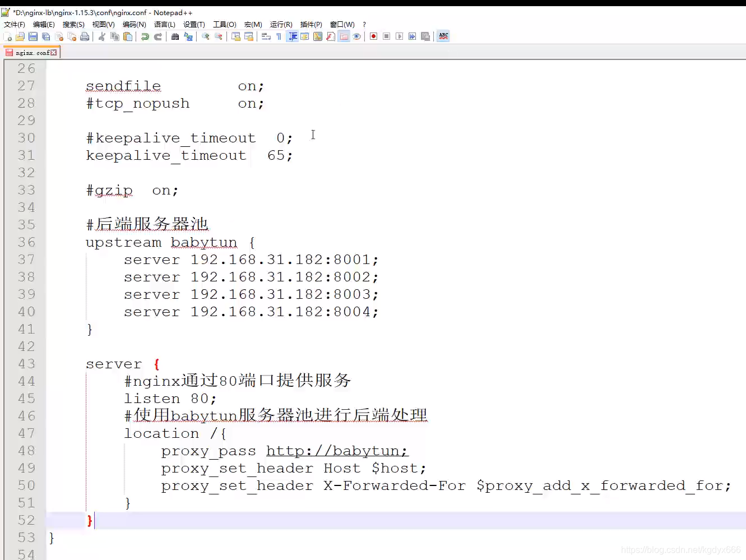Click the User Defined Language toolbar icon

305,36
